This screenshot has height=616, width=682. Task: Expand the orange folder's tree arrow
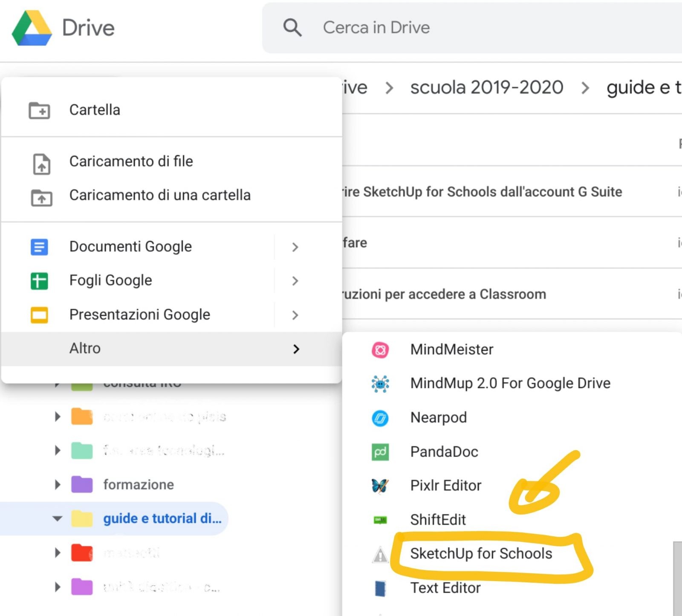tap(58, 416)
